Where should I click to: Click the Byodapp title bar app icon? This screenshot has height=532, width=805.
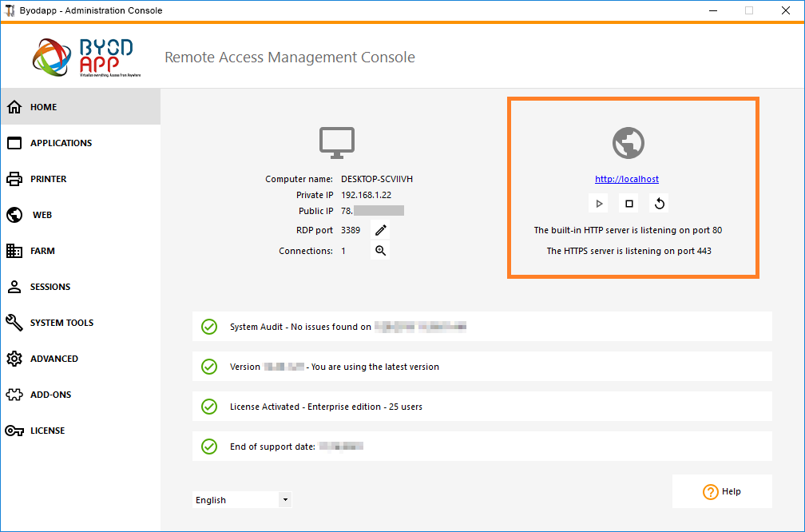(x=10, y=10)
